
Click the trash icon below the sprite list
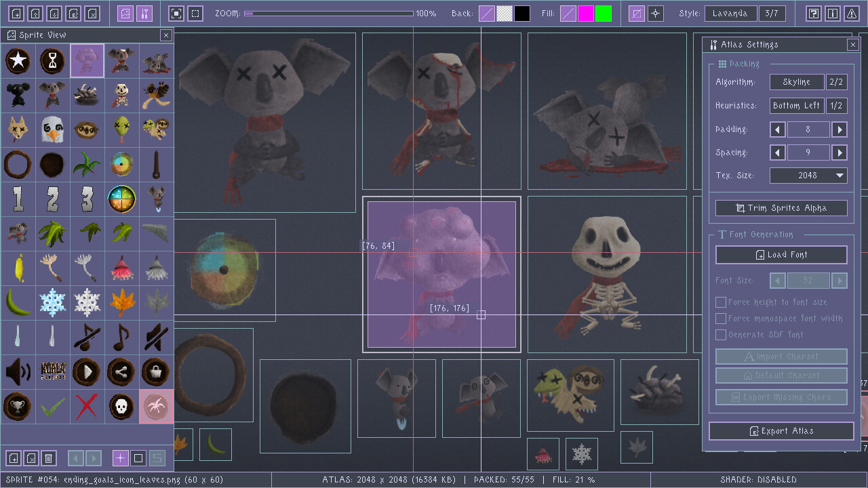pos(49,458)
